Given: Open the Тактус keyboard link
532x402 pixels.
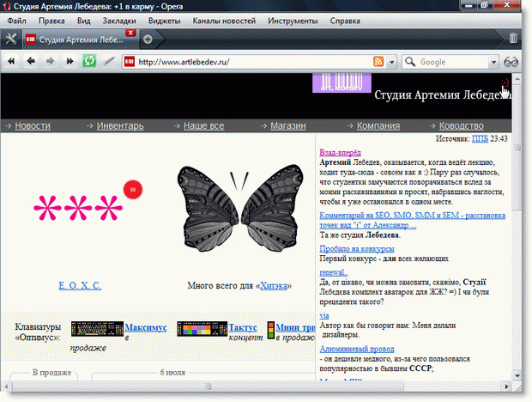Looking at the screenshot, I should point(243,327).
